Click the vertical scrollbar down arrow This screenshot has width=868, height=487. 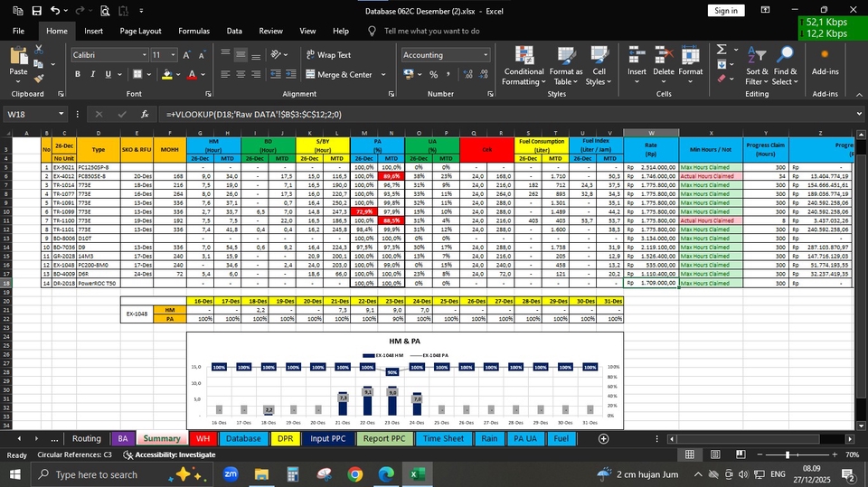point(861,426)
